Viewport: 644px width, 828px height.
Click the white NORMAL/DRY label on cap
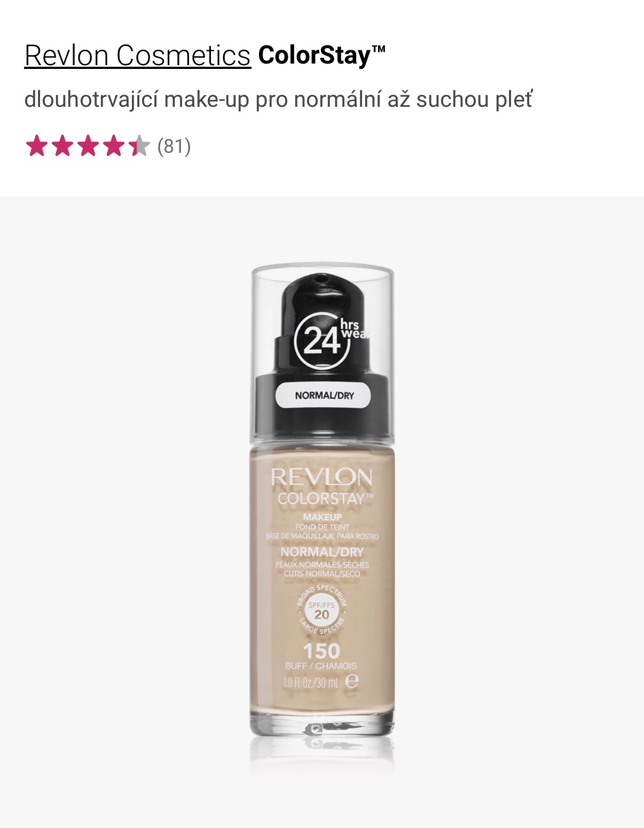pos(324,395)
